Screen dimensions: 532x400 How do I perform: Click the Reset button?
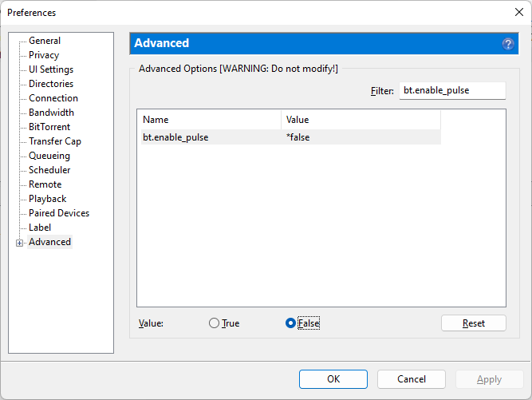click(x=473, y=323)
